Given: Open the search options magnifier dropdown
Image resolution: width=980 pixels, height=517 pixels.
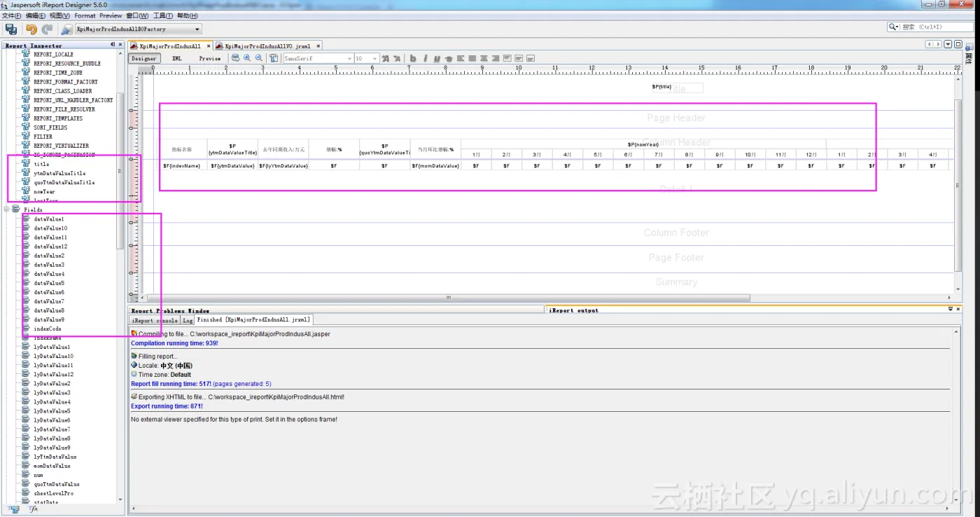Looking at the screenshot, I should [894, 27].
